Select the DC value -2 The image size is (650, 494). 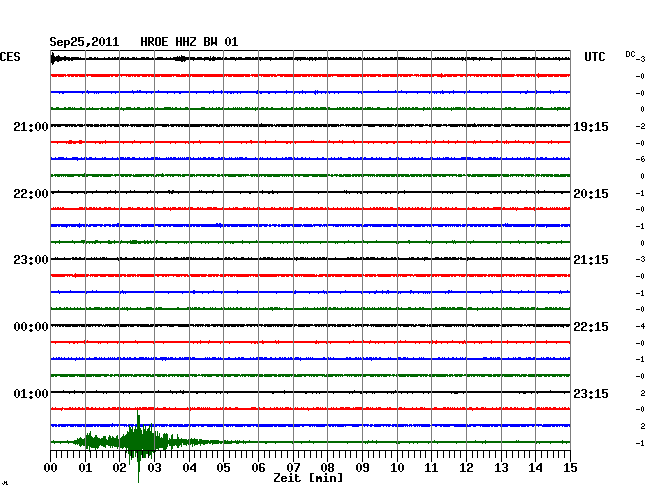point(640,126)
